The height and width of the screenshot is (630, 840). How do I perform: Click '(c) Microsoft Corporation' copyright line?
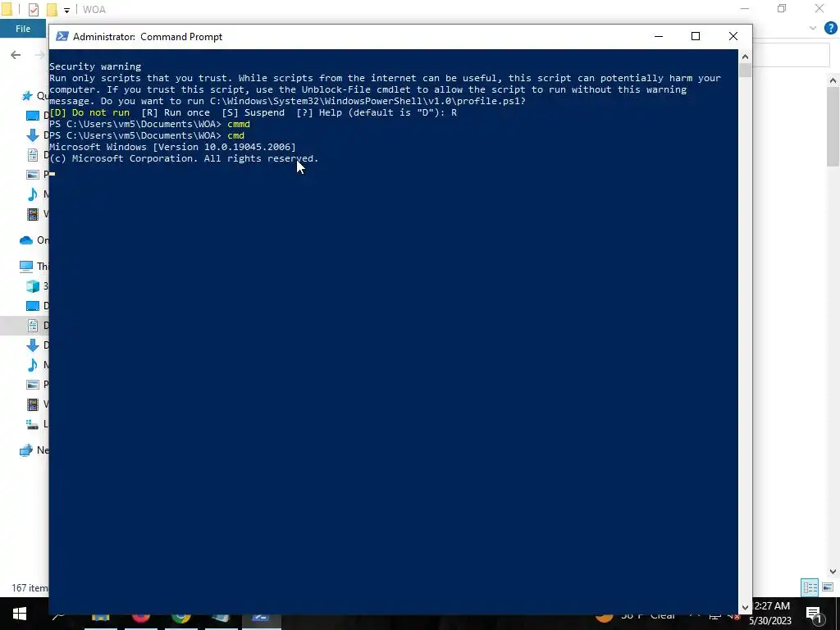pyautogui.click(x=184, y=158)
